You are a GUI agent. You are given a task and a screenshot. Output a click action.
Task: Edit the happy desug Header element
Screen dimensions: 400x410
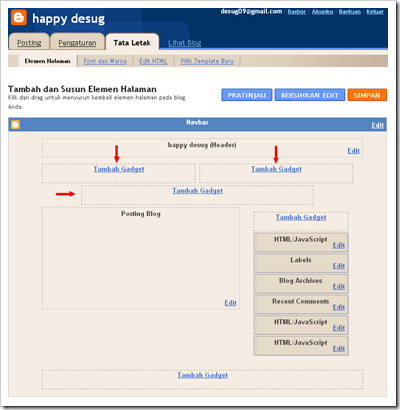click(x=353, y=151)
